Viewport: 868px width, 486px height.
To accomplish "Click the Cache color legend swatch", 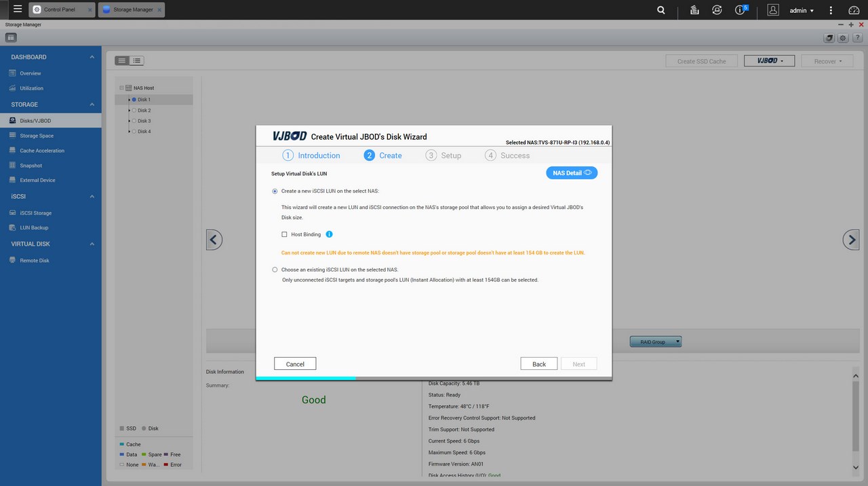I will click(x=121, y=444).
